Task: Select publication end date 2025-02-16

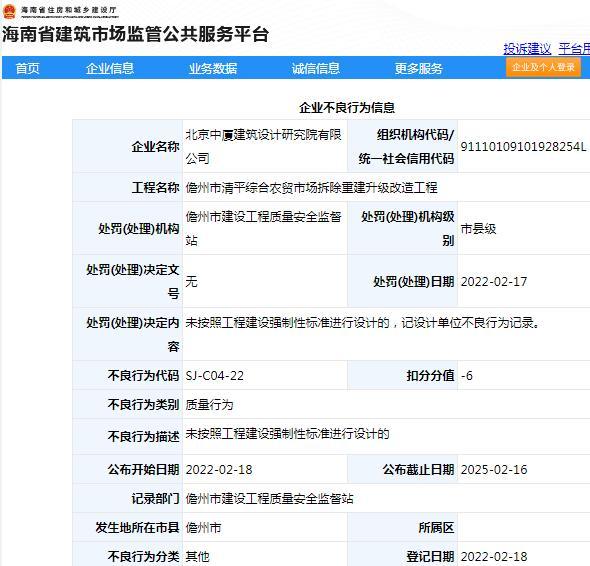Action: coord(494,470)
